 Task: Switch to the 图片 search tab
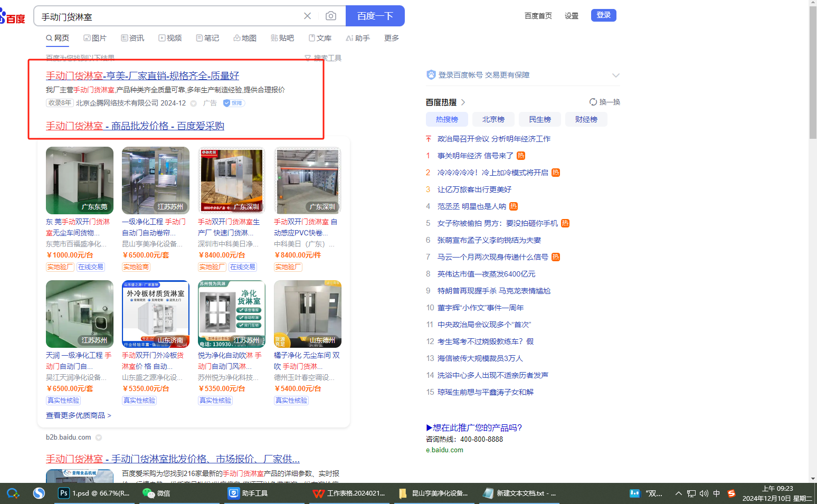95,38
